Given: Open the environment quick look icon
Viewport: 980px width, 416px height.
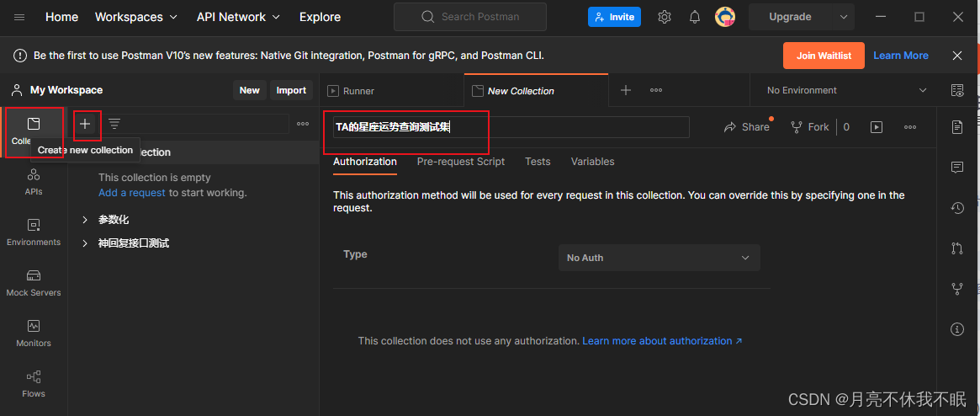Looking at the screenshot, I should [957, 90].
